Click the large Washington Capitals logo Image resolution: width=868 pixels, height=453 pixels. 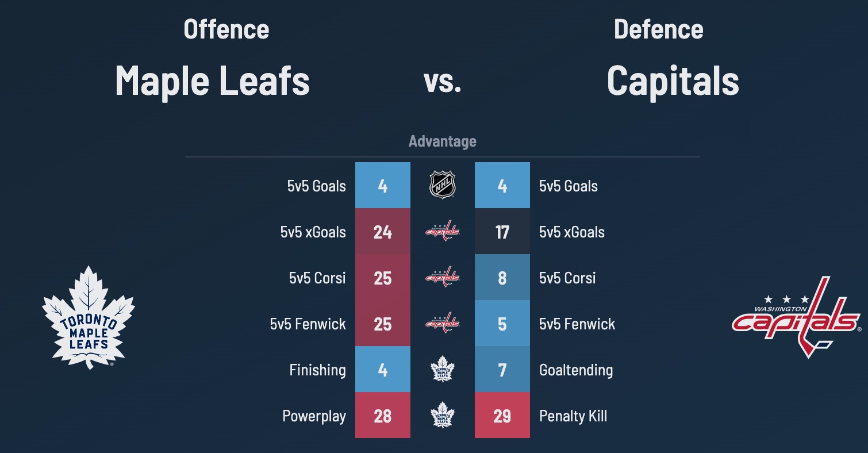click(796, 317)
